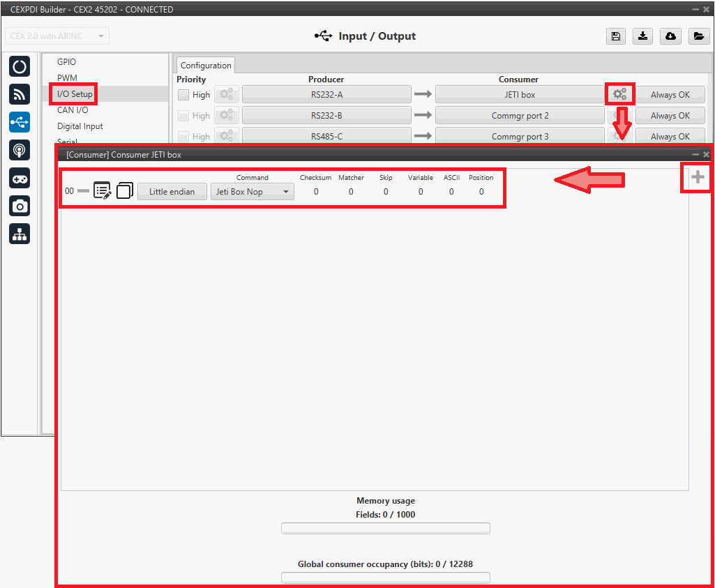Click the plus icon to add a field
Viewport: 715px width, 588px height.
click(x=698, y=178)
